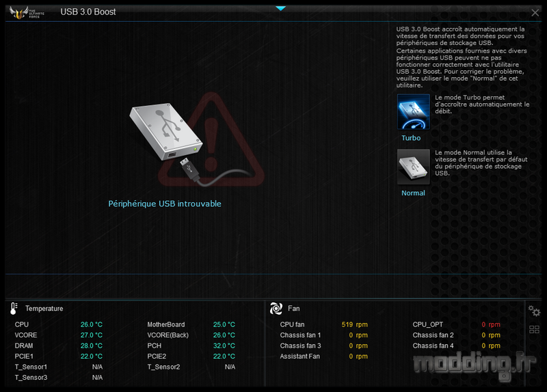The height and width of the screenshot is (392, 547).
Task: Click the Normal label
Action: [413, 193]
